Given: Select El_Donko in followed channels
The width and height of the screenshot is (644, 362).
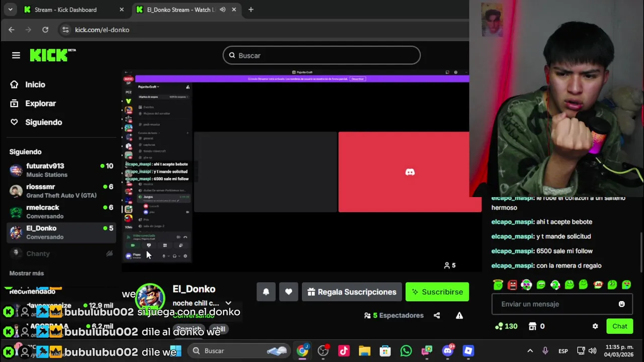Looking at the screenshot, I should coord(61,232).
